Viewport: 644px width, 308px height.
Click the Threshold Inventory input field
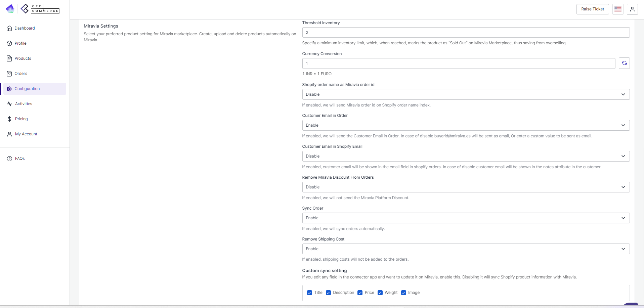tap(466, 33)
